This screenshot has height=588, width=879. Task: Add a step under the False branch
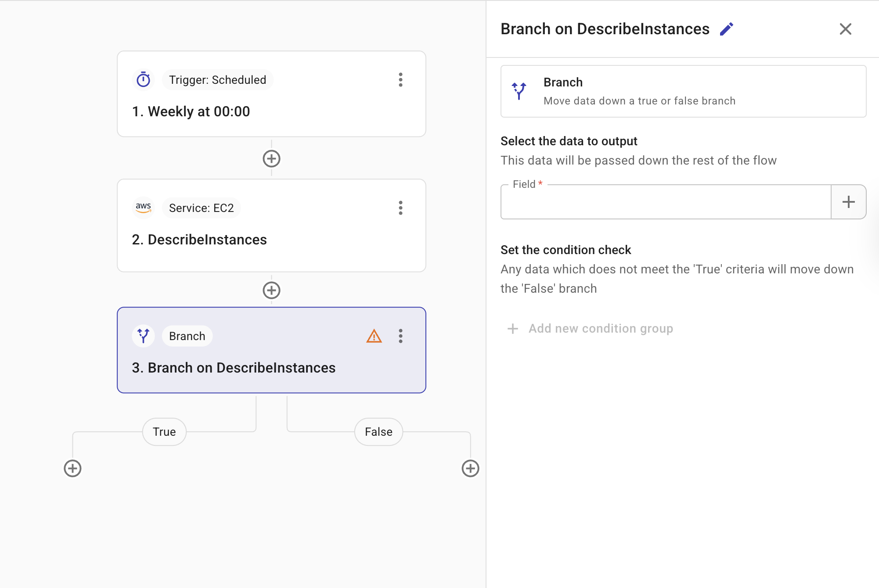[470, 468]
